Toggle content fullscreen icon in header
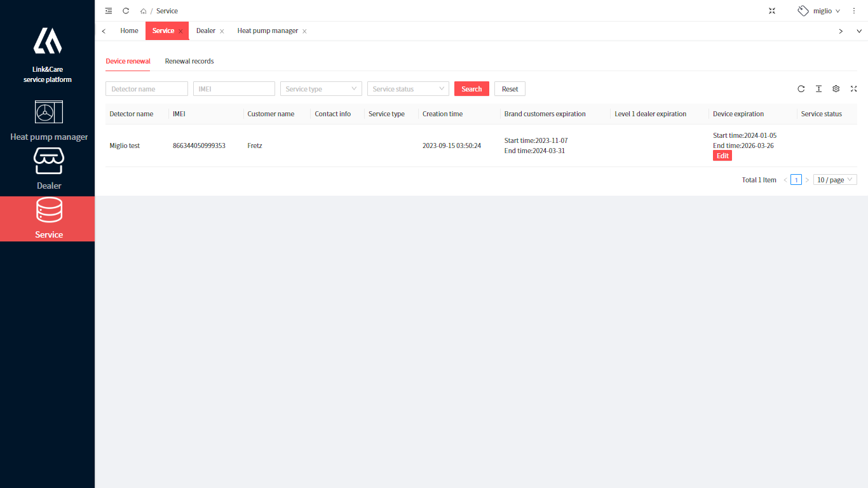The height and width of the screenshot is (488, 868). click(772, 11)
